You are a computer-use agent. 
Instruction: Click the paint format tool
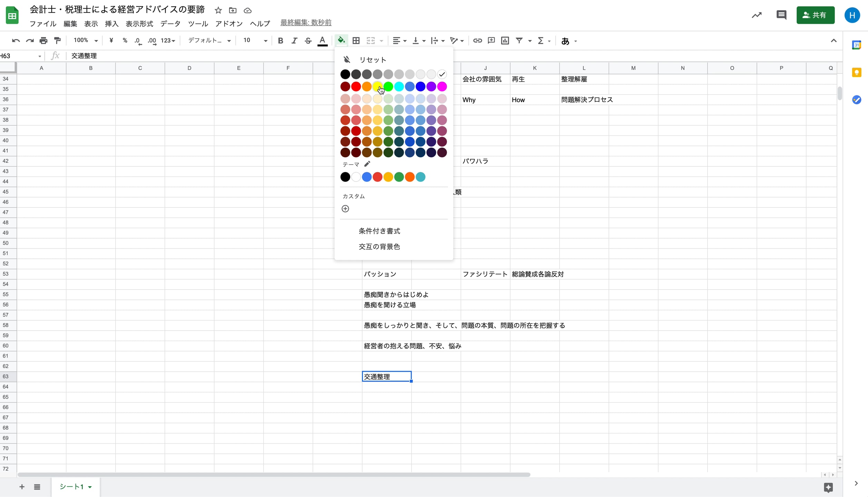coord(57,40)
